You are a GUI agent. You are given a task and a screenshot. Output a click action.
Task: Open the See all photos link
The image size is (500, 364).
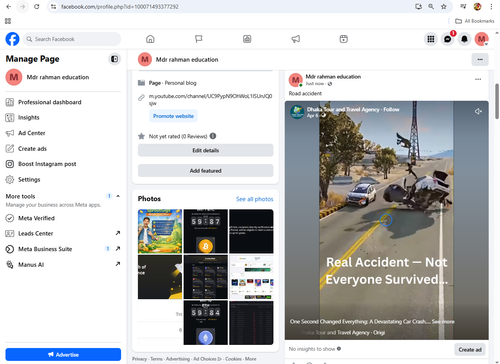click(x=255, y=199)
